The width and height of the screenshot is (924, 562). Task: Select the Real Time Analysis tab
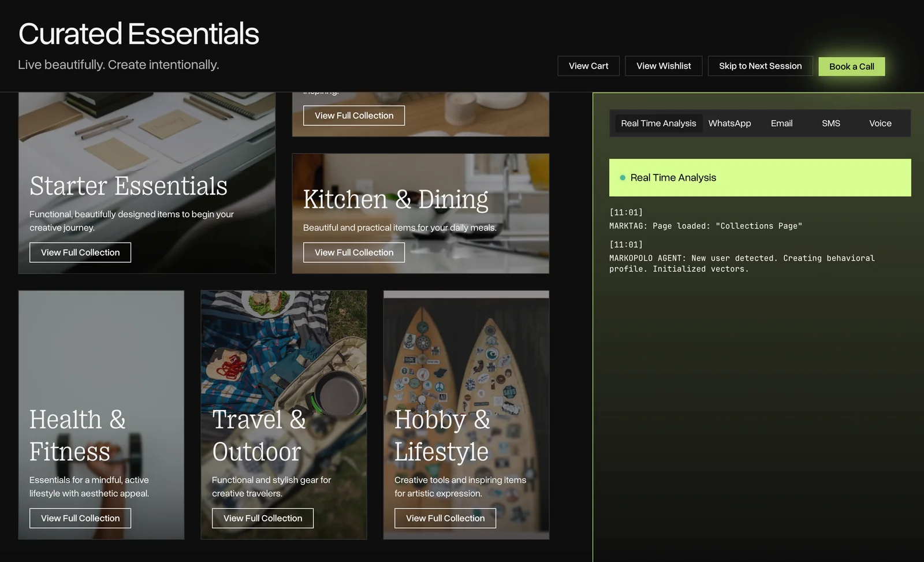tap(658, 124)
